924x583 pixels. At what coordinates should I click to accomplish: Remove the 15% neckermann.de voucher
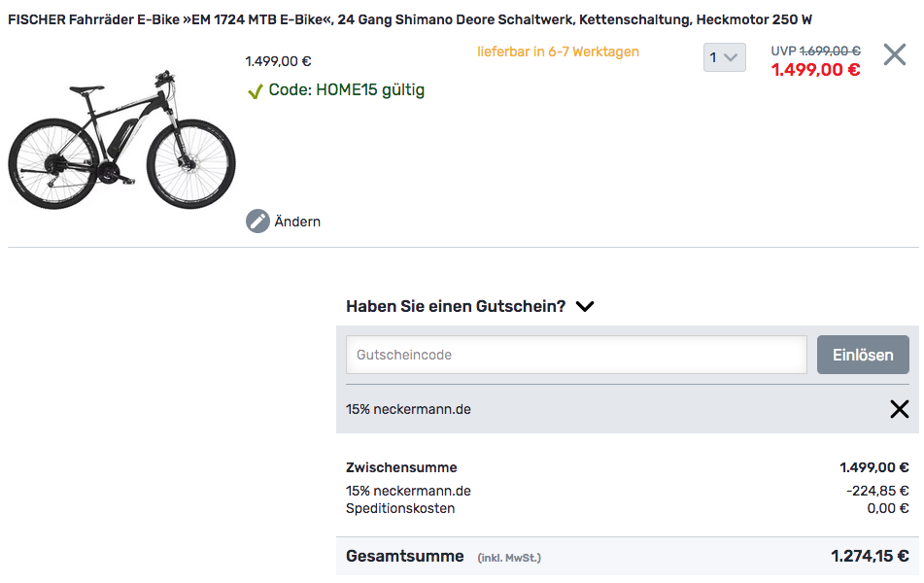tap(899, 409)
